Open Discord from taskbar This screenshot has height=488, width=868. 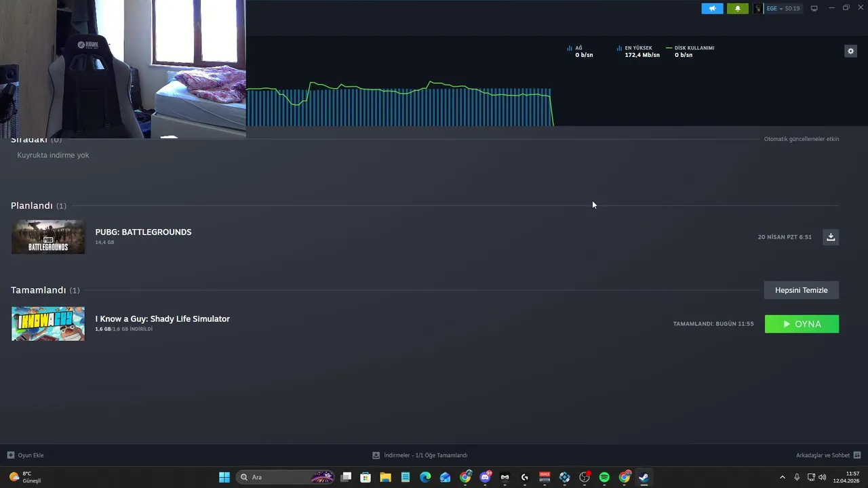pos(485,477)
